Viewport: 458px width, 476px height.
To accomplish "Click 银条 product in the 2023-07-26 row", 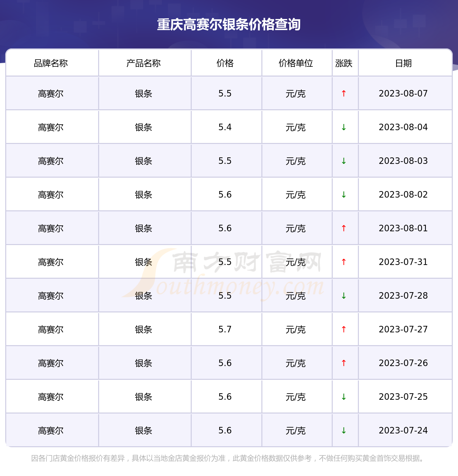I will (143, 363).
